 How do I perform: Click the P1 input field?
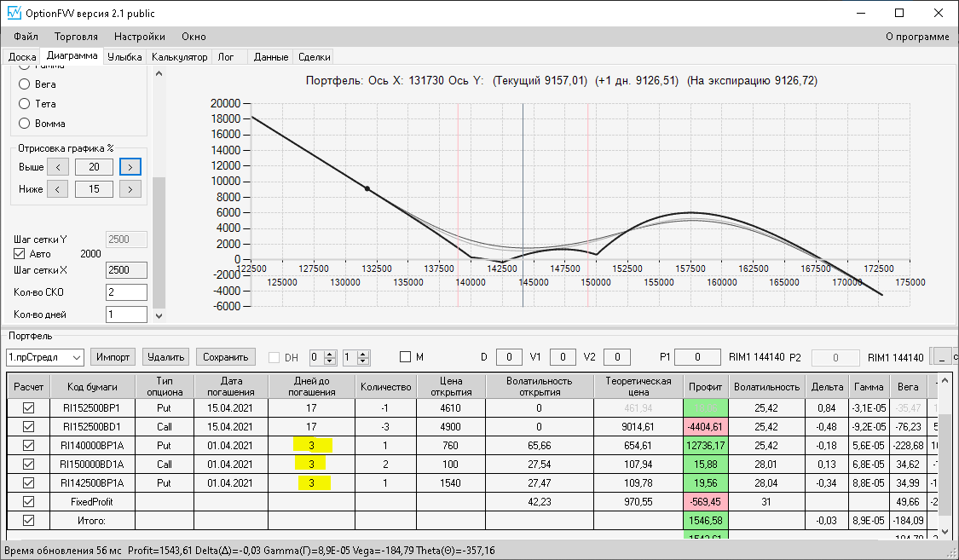tap(697, 357)
